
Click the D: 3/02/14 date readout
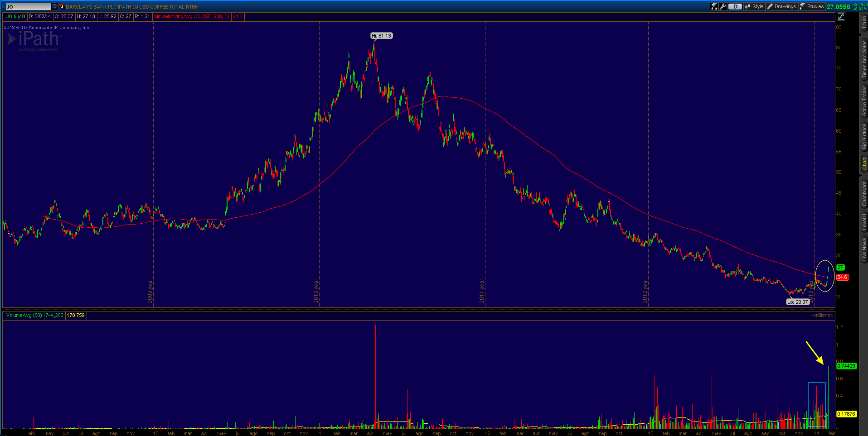coord(40,16)
